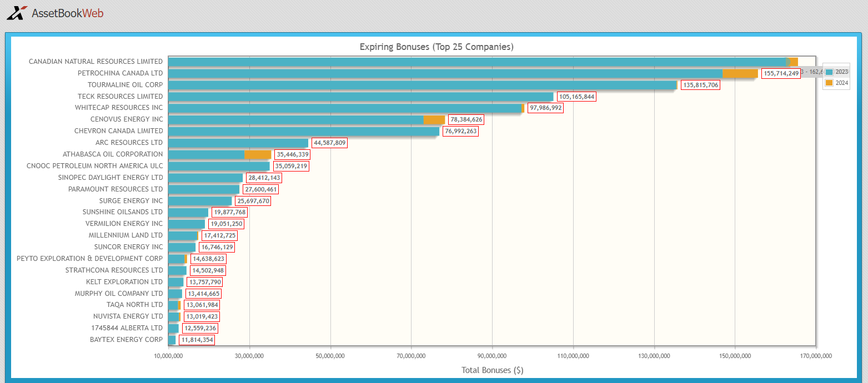Screen dimensions: 868x383
Task: Click the teal Chevron Canada Limited bar
Action: pyautogui.click(x=304, y=131)
